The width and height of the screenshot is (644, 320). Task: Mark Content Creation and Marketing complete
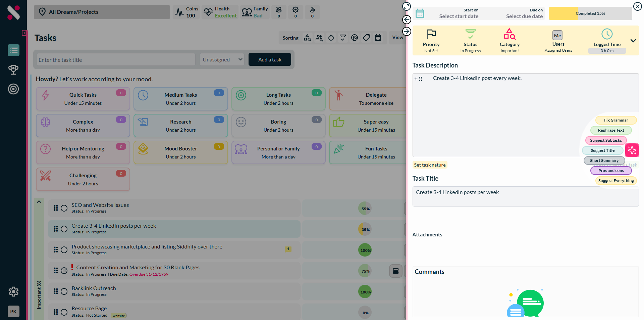point(64,271)
